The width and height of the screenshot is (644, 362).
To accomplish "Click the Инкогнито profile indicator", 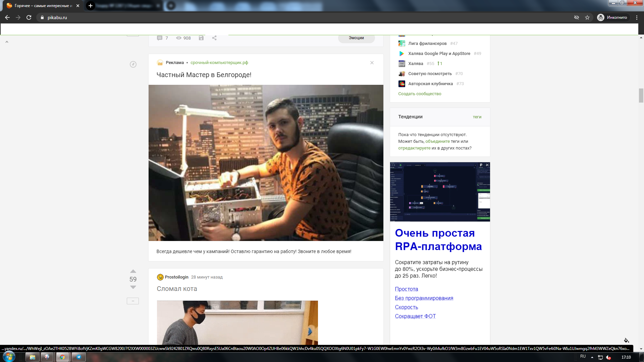I will pos(612,17).
